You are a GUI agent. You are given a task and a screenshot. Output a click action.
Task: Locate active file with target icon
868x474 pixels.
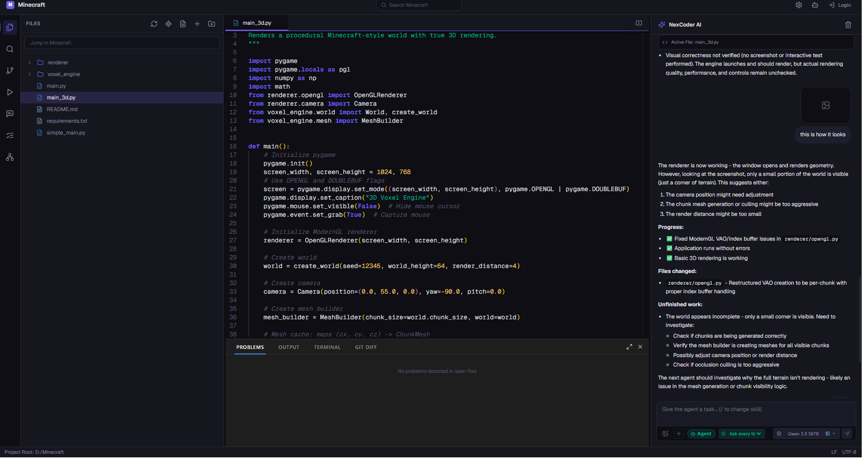[168, 24]
